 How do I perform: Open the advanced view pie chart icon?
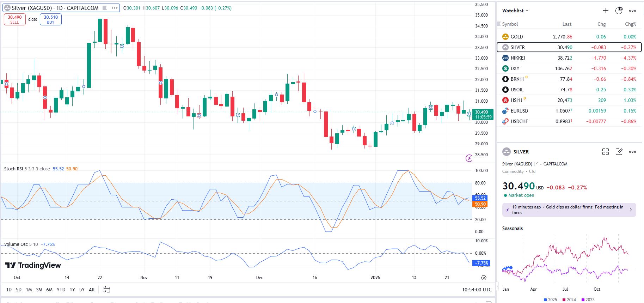[619, 11]
